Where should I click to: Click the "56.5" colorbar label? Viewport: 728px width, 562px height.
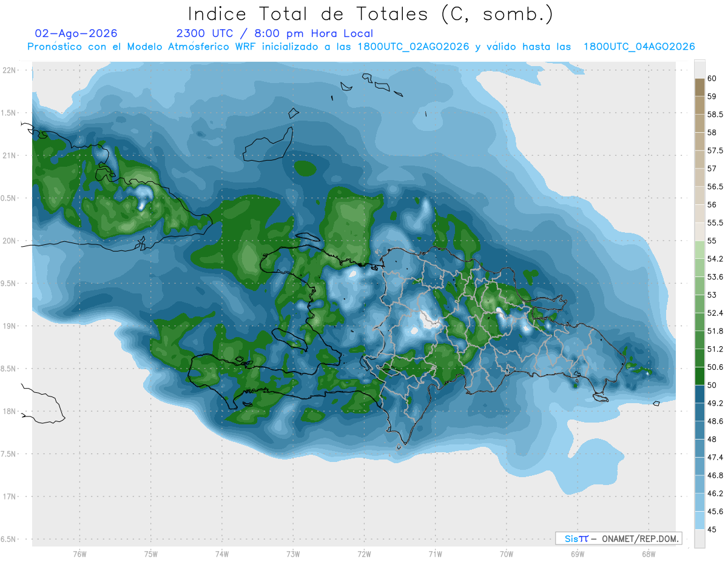(715, 187)
